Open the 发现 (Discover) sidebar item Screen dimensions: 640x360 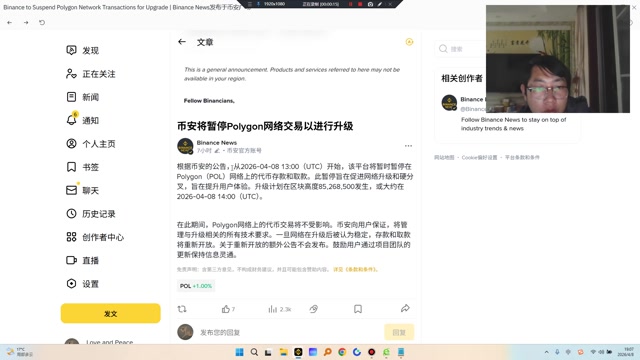(83, 50)
